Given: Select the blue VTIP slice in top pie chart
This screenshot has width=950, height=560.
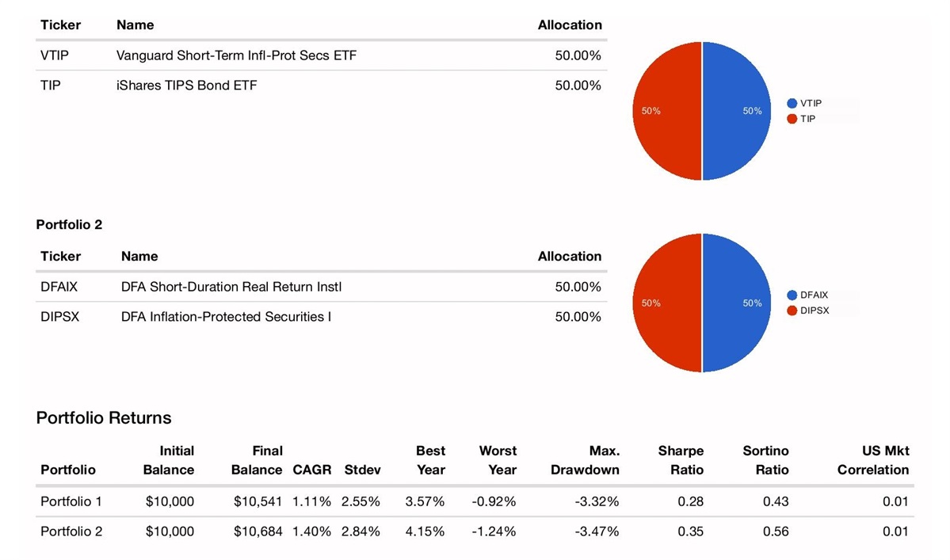Looking at the screenshot, I should 737,111.
